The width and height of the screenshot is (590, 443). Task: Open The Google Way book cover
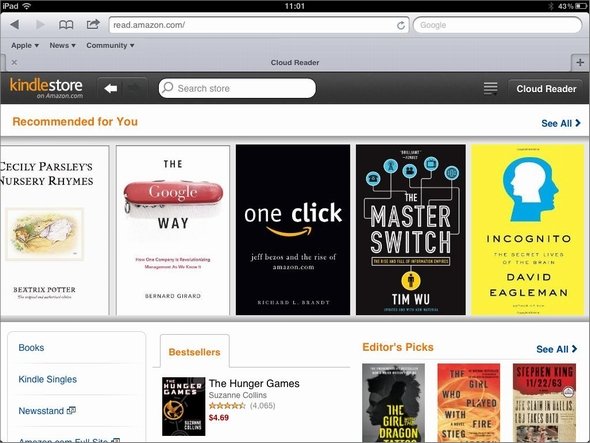coord(173,230)
